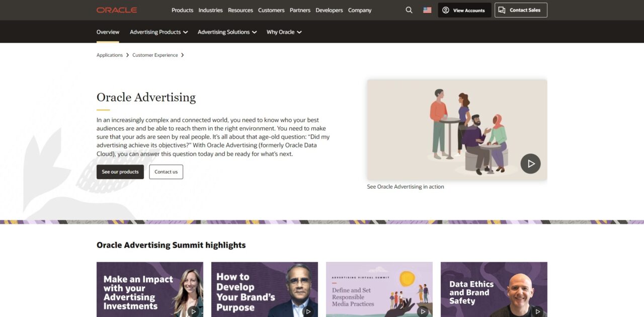This screenshot has height=317, width=644.
Task: Click the Oracle logo
Action: tap(117, 10)
